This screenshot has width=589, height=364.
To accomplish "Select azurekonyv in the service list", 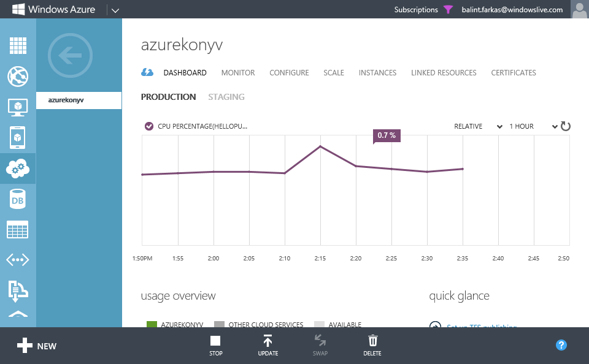I will pos(79,100).
